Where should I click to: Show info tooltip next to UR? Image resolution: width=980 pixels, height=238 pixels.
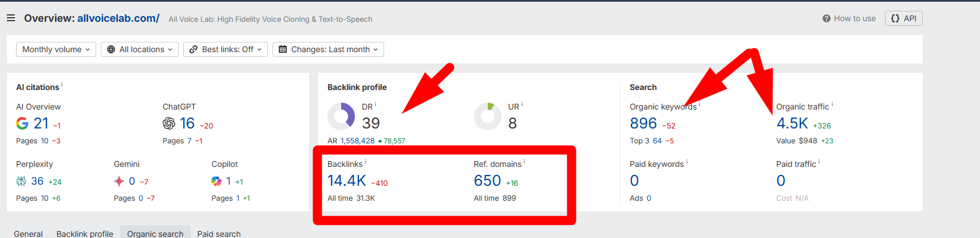tap(522, 104)
